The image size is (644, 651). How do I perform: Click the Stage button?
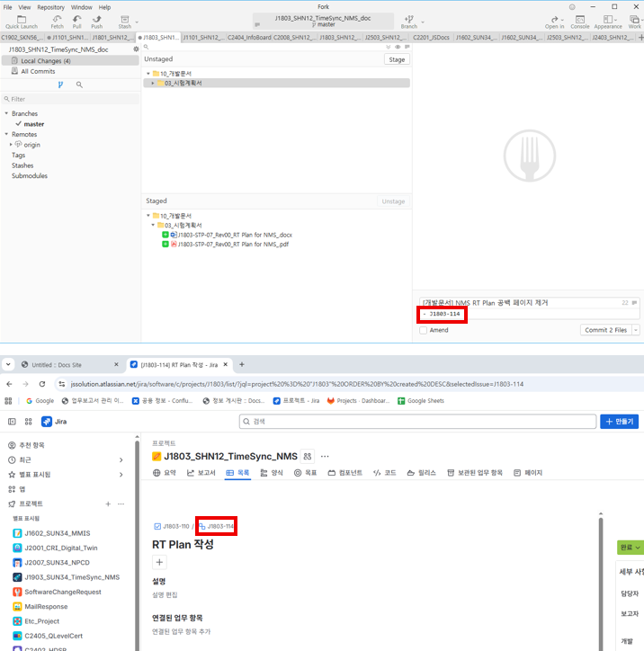click(x=395, y=59)
